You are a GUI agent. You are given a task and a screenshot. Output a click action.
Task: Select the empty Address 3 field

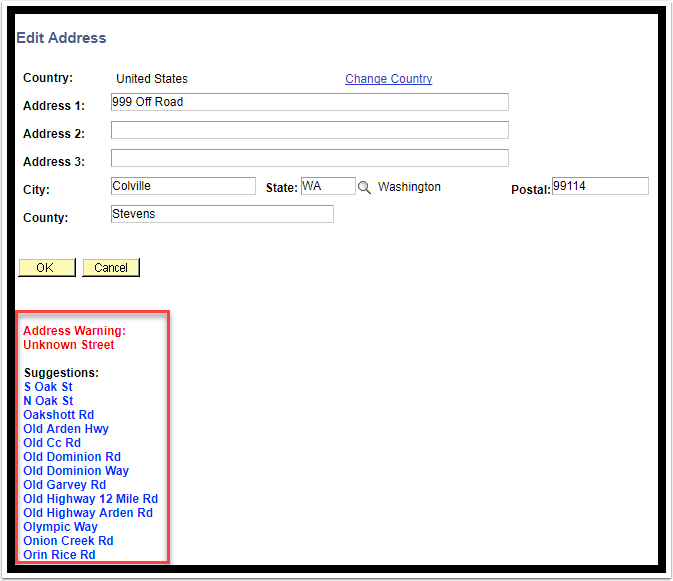click(309, 158)
